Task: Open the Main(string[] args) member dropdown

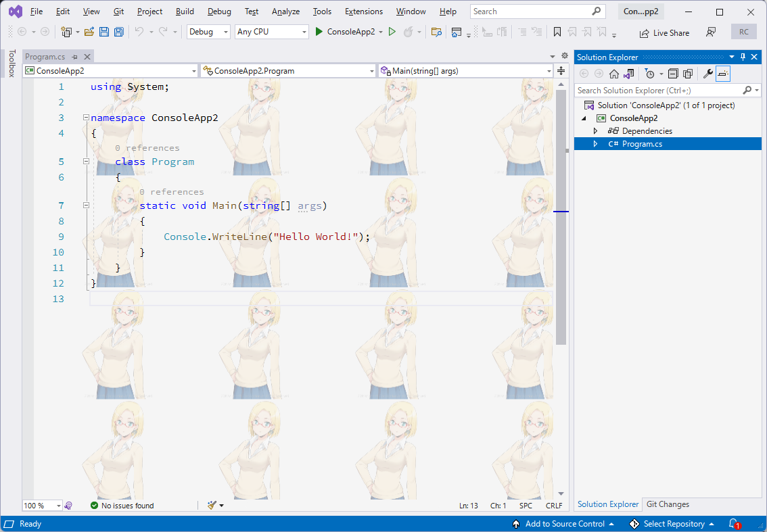Action: 465,71
